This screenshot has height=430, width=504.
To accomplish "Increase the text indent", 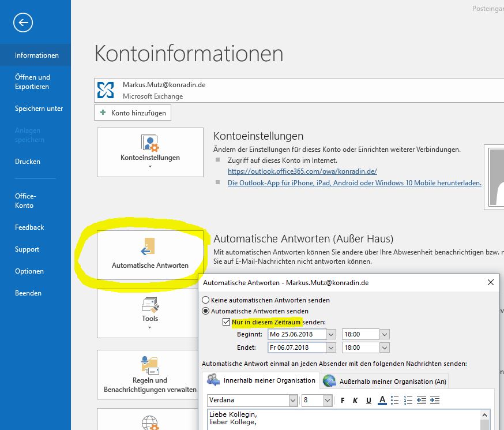I will [435, 400].
